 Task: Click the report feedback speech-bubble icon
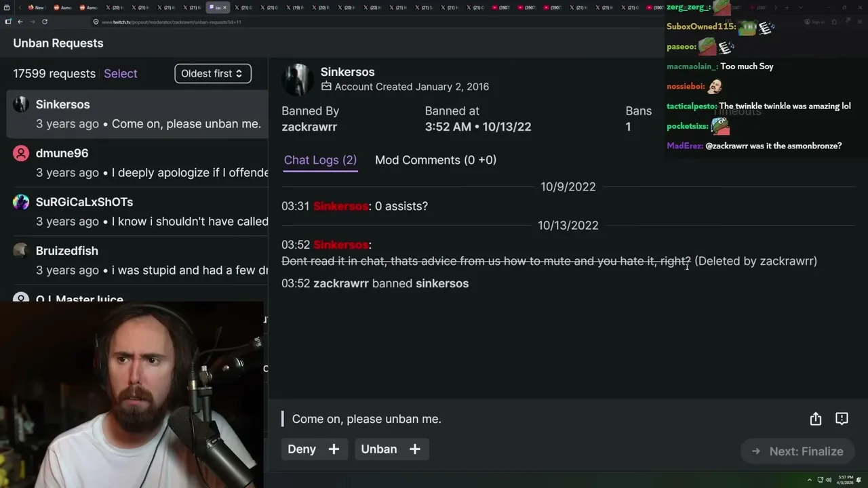point(842,419)
